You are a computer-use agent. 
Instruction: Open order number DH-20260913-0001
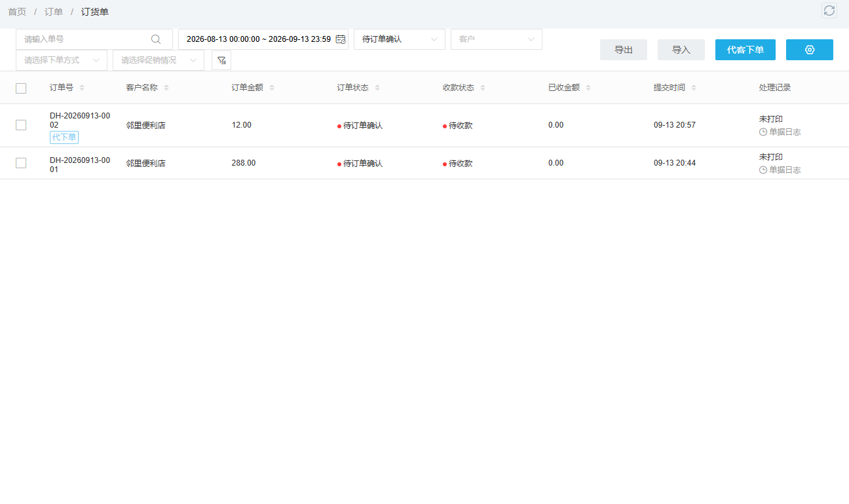[80, 164]
